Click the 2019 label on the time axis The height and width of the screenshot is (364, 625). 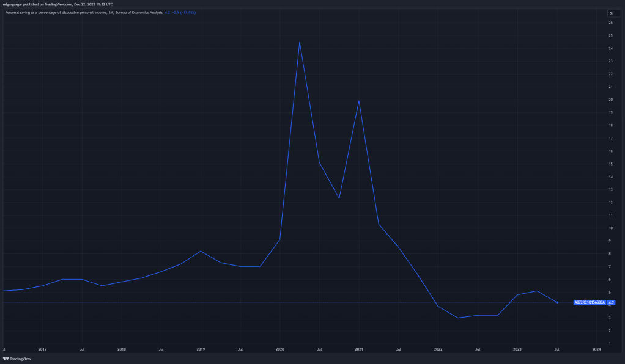click(x=201, y=349)
